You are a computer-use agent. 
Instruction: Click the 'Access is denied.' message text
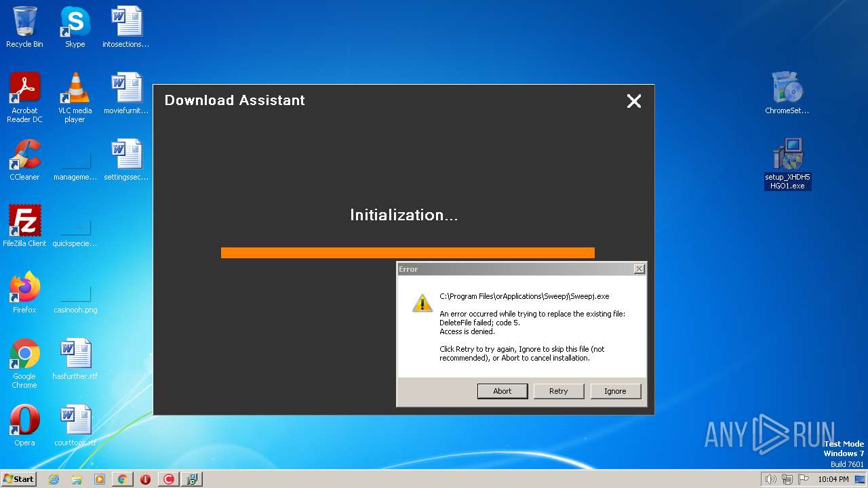467,331
